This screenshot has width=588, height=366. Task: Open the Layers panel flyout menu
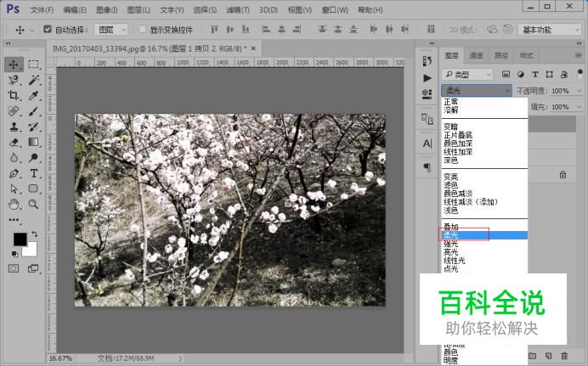(579, 55)
